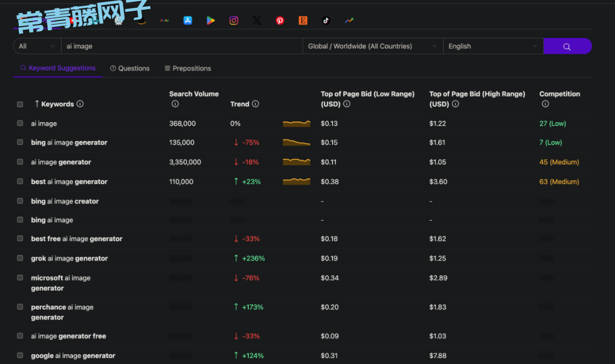Check the 'bing ai image generator' row
The image size is (615, 364).
20,143
